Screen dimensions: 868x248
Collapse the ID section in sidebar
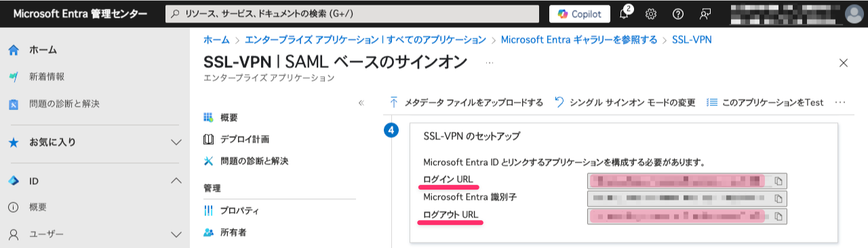tap(176, 181)
